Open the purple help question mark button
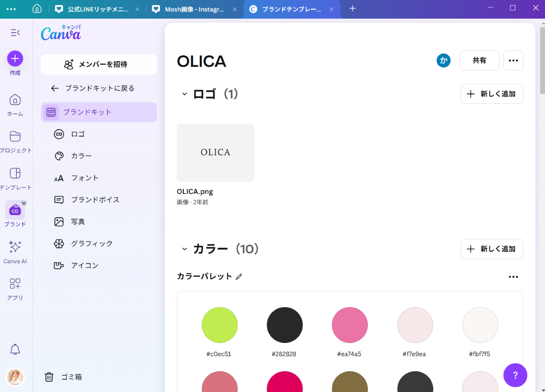This screenshot has width=545, height=392. pyautogui.click(x=515, y=375)
